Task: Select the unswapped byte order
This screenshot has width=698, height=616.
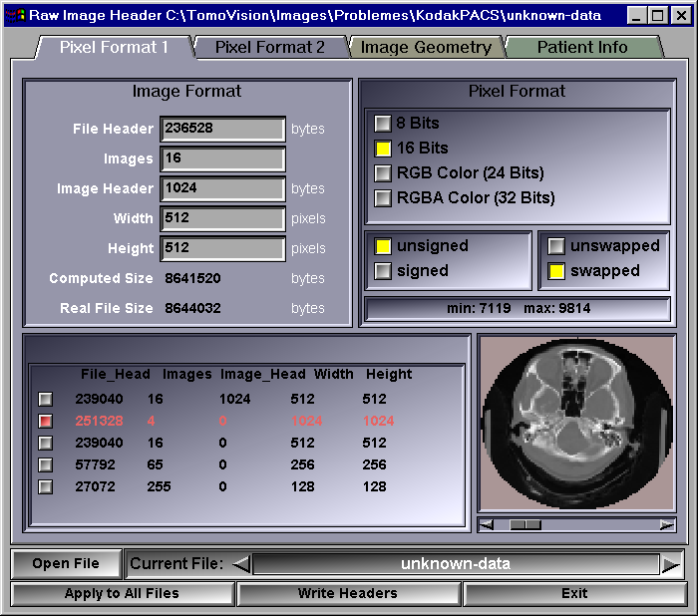Action: [556, 246]
